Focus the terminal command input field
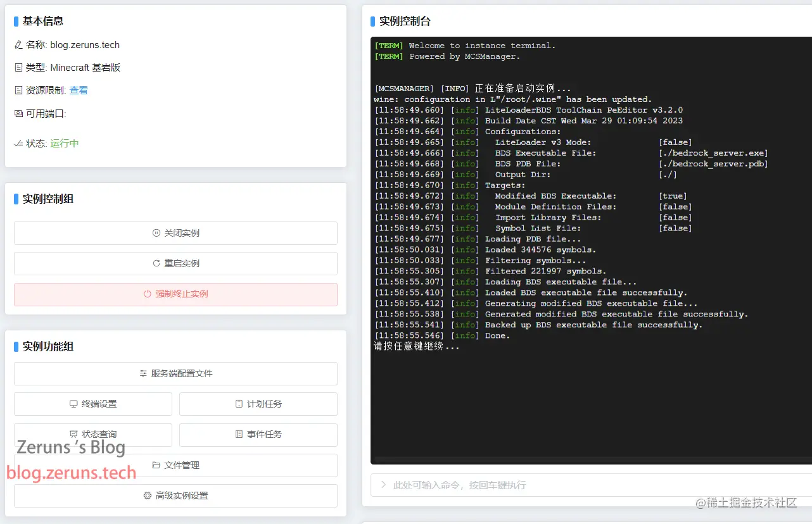The image size is (812, 524). (591, 485)
